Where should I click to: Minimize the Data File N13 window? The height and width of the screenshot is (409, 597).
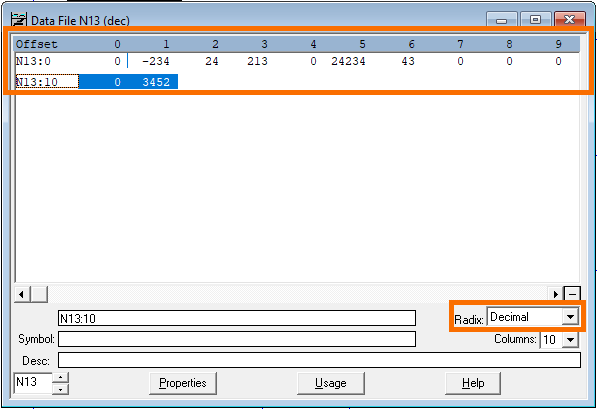pos(501,20)
